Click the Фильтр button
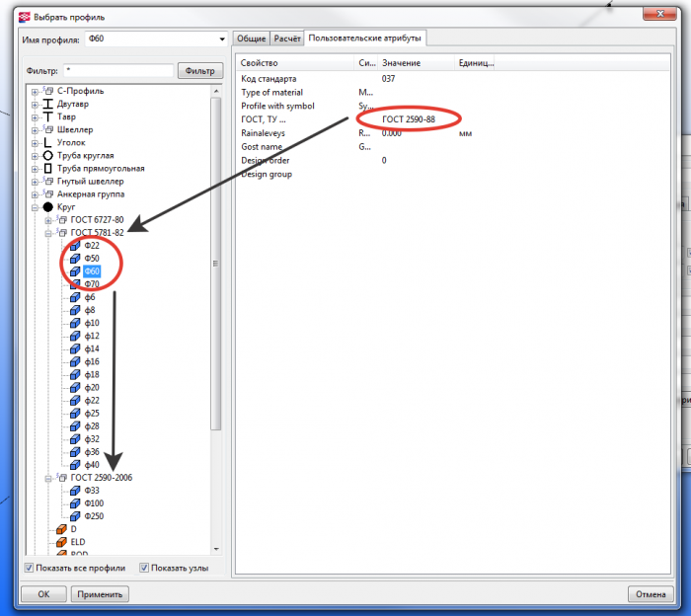This screenshot has width=691, height=616. pos(200,70)
